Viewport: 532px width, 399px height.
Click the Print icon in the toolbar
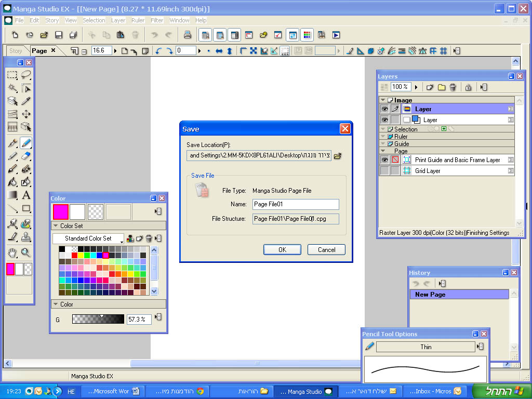pos(187,35)
